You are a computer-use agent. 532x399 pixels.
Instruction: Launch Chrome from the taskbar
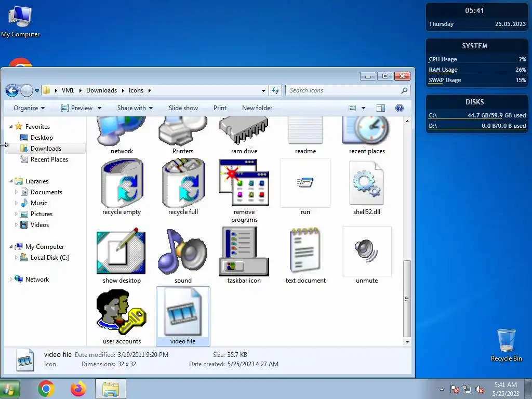[x=46, y=389]
